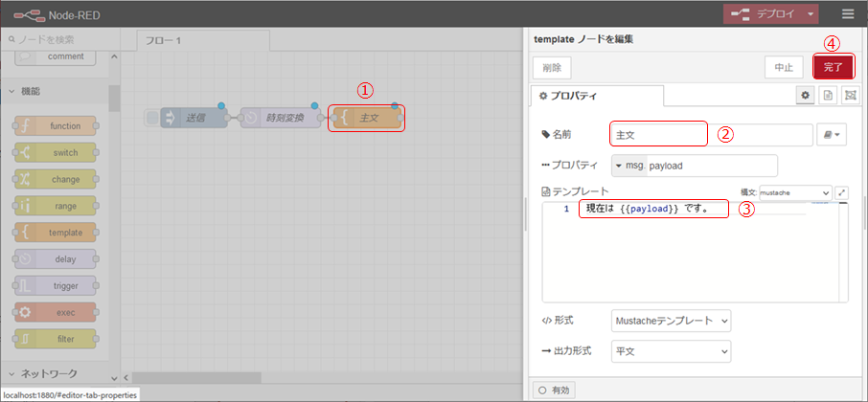868x402 pixels.
Task: Toggle the 有効 enabled state button
Action: click(556, 390)
